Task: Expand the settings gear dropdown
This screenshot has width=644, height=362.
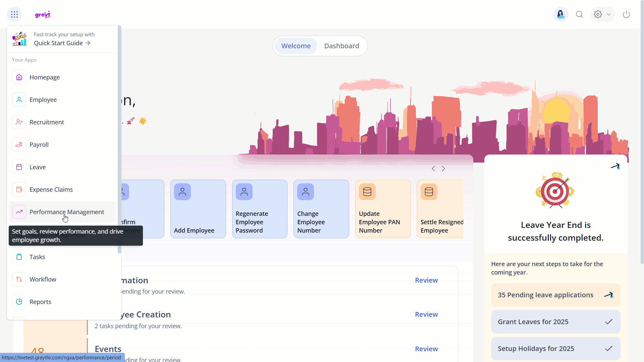Action: point(602,14)
